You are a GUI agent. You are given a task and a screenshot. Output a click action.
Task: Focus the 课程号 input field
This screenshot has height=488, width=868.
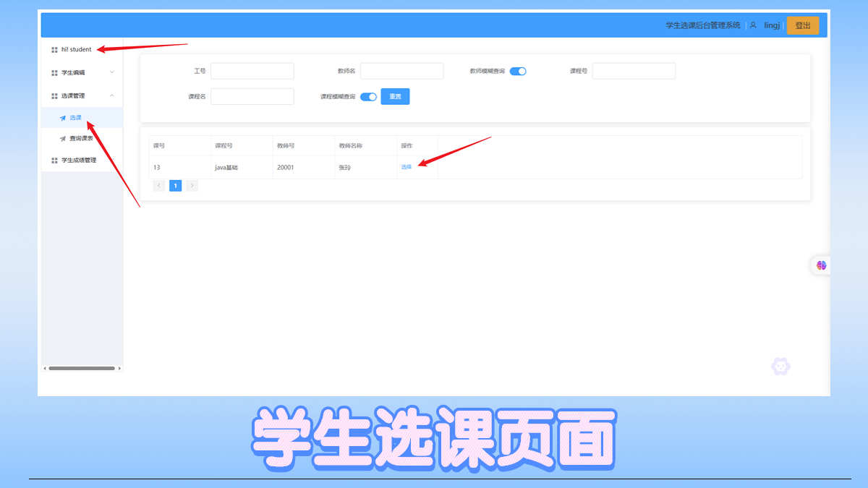634,71
